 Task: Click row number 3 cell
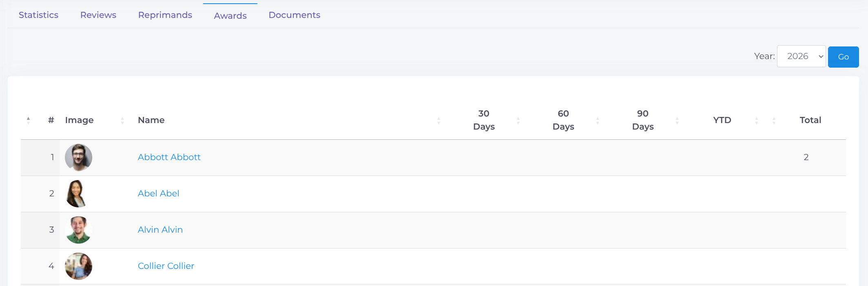point(40,230)
